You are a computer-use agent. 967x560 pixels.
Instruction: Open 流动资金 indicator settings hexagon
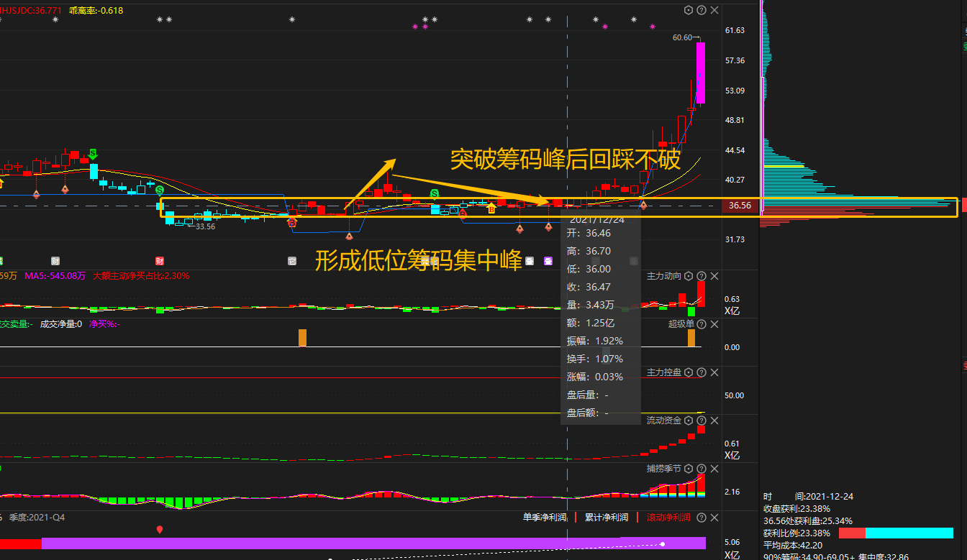click(x=689, y=421)
